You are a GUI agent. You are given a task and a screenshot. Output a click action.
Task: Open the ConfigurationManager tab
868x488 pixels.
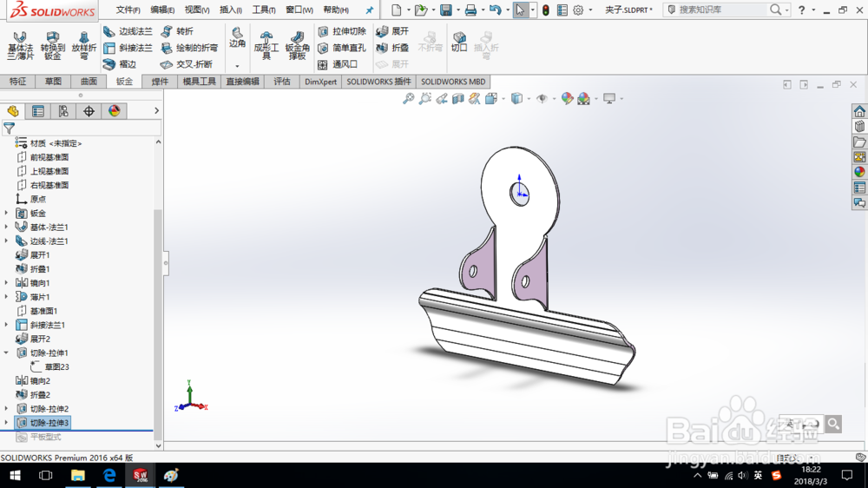63,111
